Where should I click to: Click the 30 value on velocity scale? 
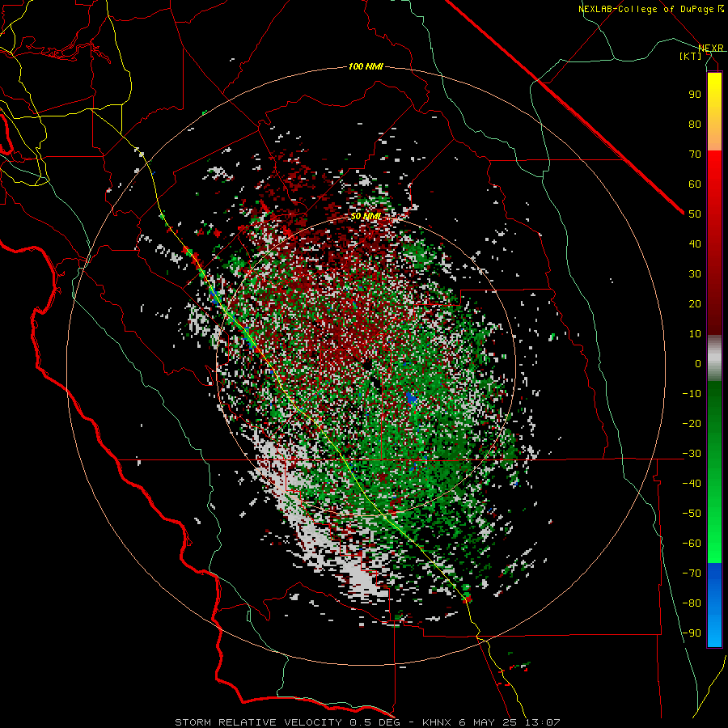(695, 274)
